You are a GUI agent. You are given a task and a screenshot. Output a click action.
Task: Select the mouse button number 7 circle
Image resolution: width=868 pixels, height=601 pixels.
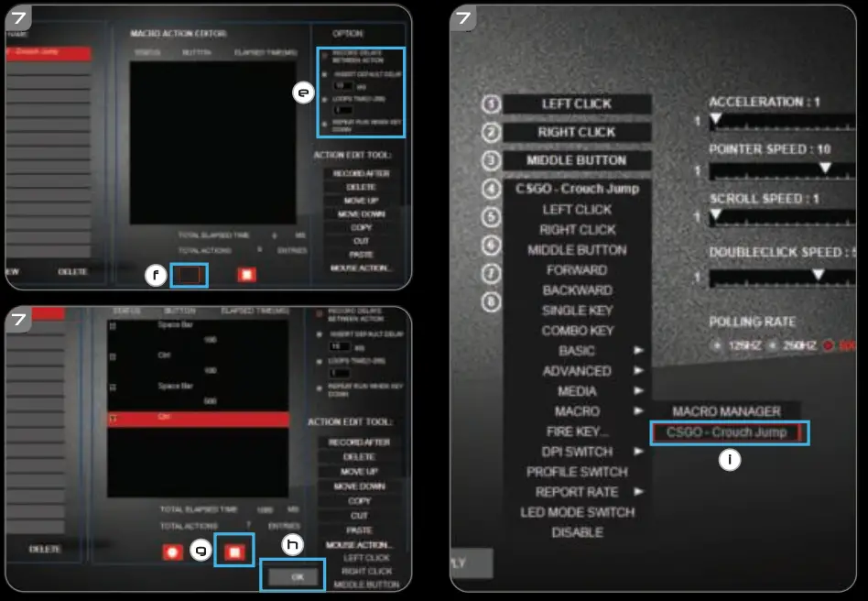pos(491,273)
